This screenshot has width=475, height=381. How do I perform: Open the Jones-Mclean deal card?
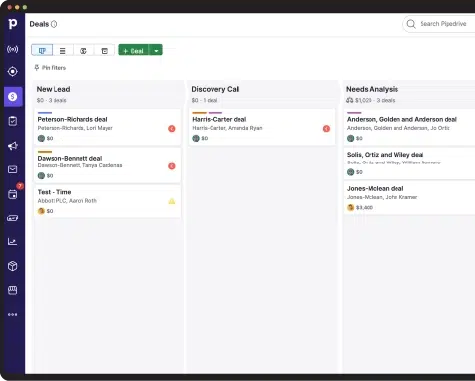coord(409,198)
